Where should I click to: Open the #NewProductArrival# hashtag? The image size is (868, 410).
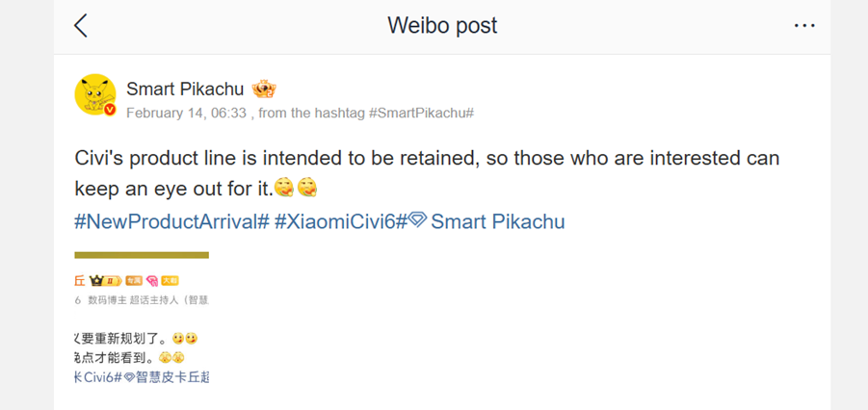click(171, 221)
